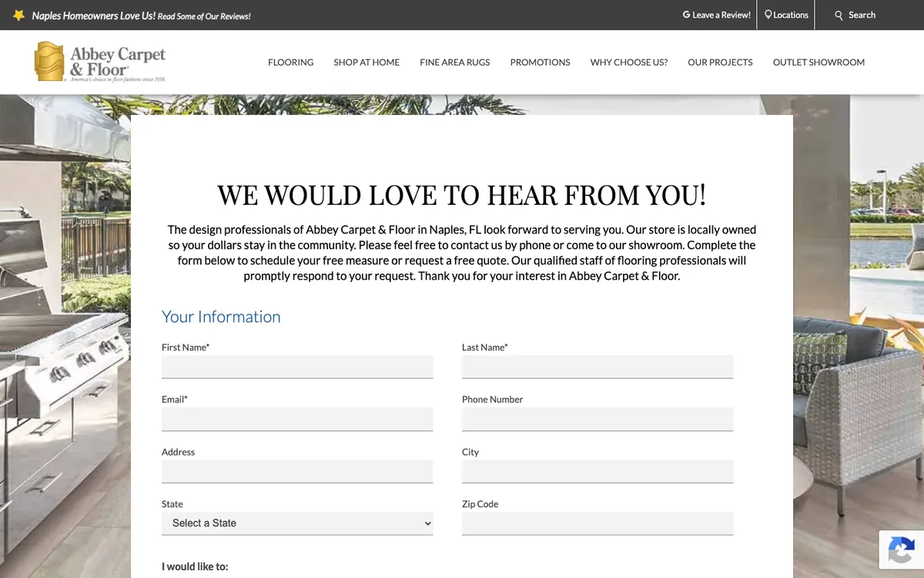Open Fine Area Rugs menu item

click(455, 62)
